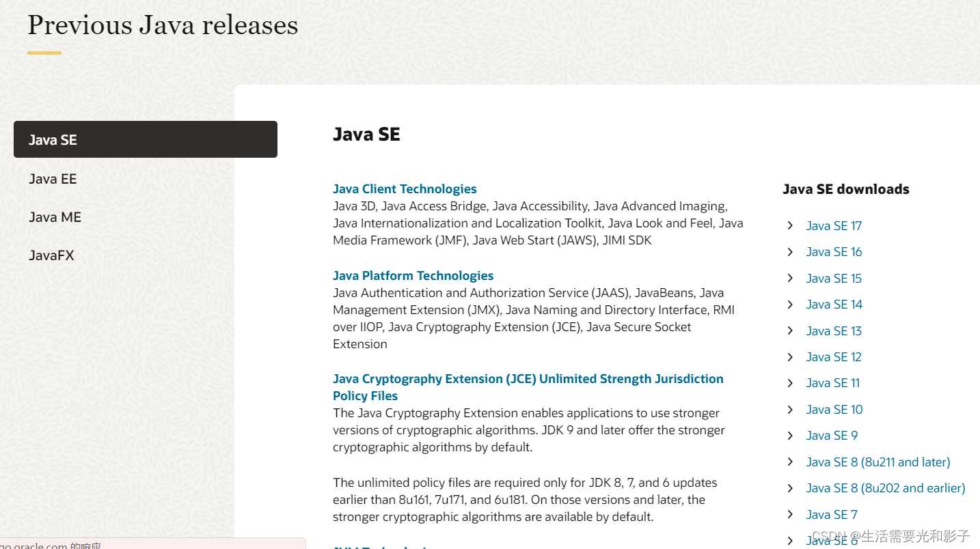Image resolution: width=980 pixels, height=549 pixels.
Task: Switch to the Java EE tab
Action: 53,178
